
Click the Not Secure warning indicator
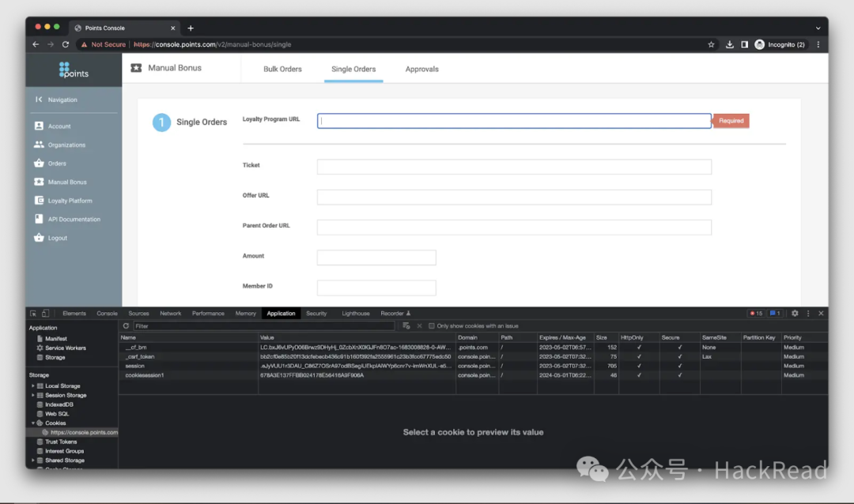click(x=103, y=44)
